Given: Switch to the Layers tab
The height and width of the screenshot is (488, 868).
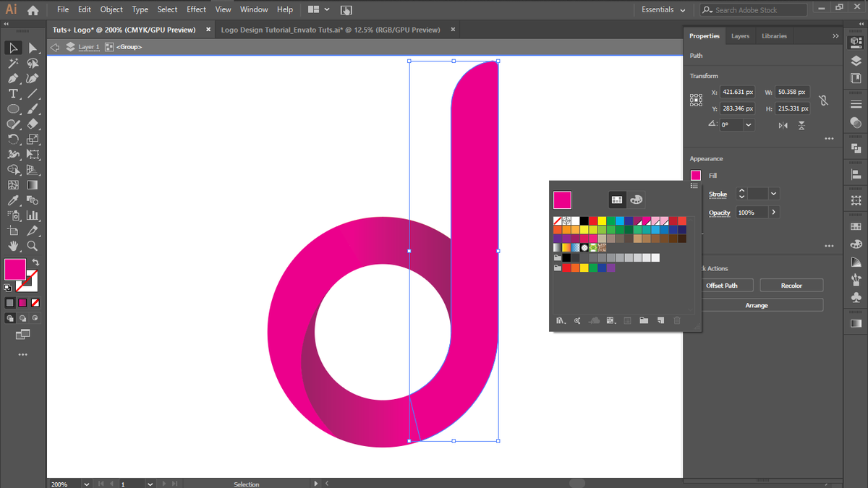Looking at the screenshot, I should tap(740, 36).
